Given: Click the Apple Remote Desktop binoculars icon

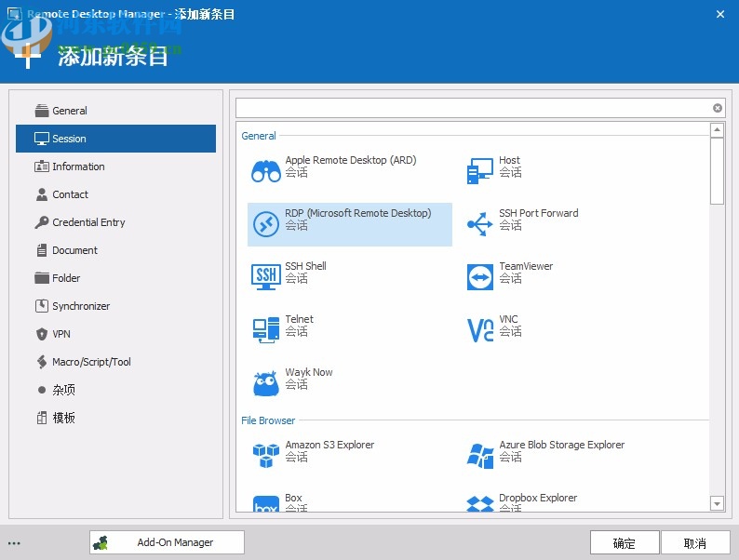Looking at the screenshot, I should [266, 171].
